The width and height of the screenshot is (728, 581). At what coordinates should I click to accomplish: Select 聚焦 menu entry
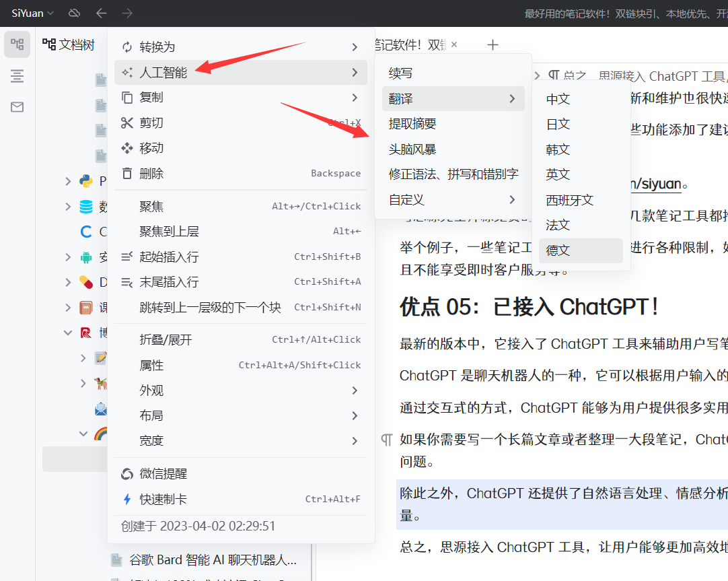click(x=240, y=206)
